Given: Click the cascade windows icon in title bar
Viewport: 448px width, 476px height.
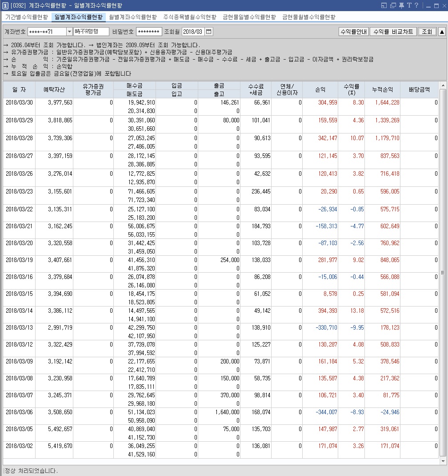Looking at the screenshot, I should tap(393, 5).
